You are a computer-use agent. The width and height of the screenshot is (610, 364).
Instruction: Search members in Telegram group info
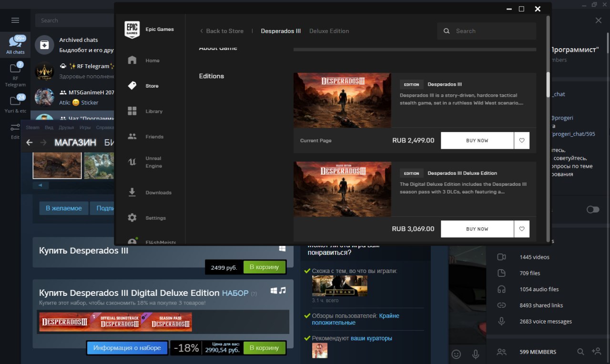[580, 352]
